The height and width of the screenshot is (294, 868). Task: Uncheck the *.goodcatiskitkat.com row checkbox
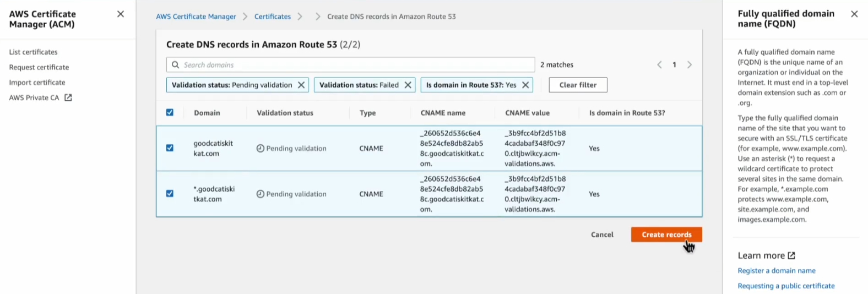pos(170,193)
